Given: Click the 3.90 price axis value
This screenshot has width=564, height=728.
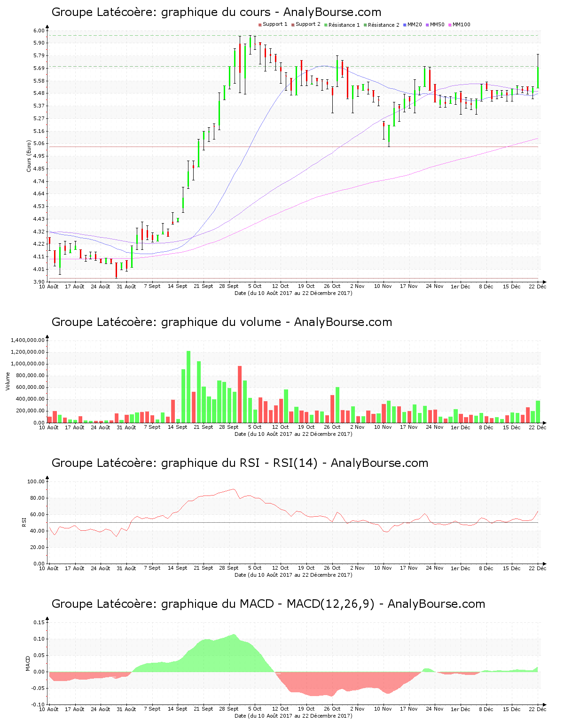Looking at the screenshot, I should pos(39,282).
